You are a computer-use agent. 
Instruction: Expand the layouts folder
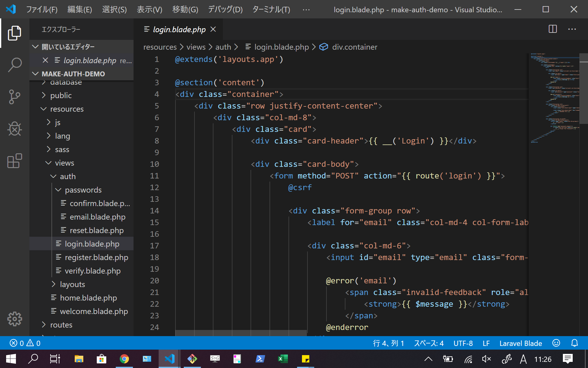pos(72,284)
